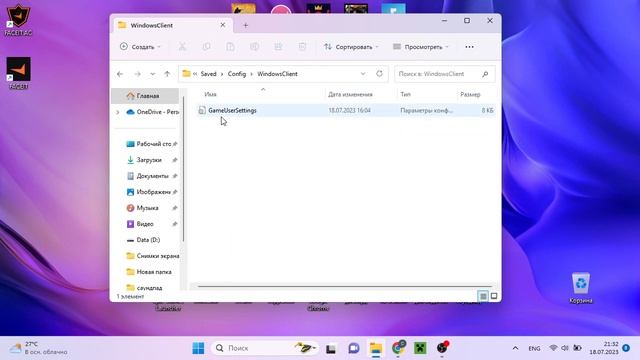The height and width of the screenshot is (360, 640).
Task: Open the FACEIT AC desktop shortcut
Action: coord(18,20)
